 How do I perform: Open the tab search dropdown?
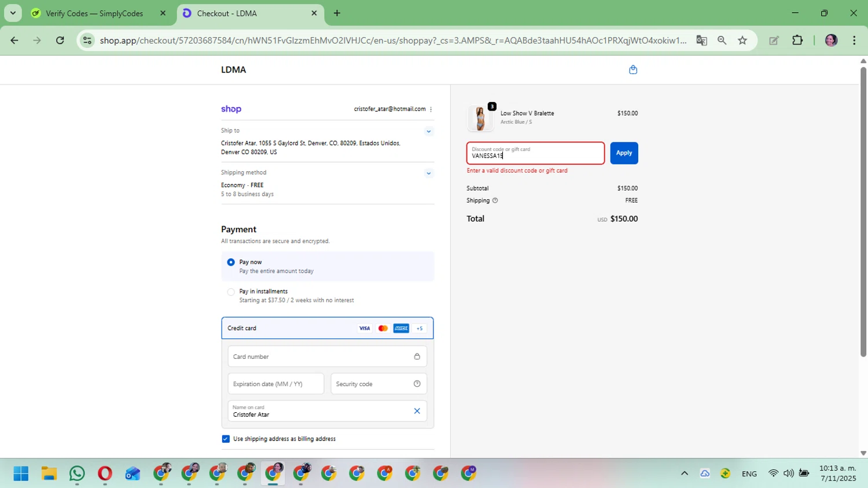pyautogui.click(x=13, y=13)
